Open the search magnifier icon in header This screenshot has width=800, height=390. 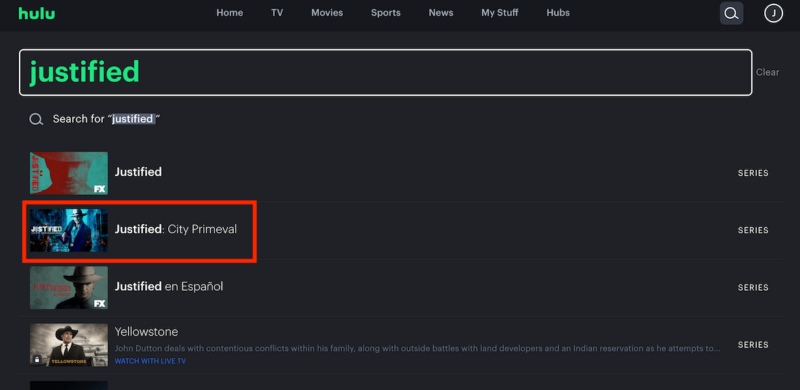[x=731, y=13]
